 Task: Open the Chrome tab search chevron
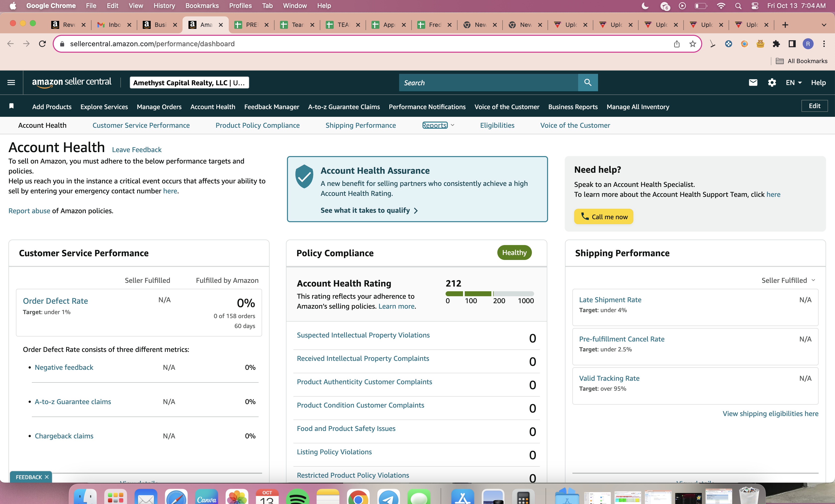tap(824, 25)
